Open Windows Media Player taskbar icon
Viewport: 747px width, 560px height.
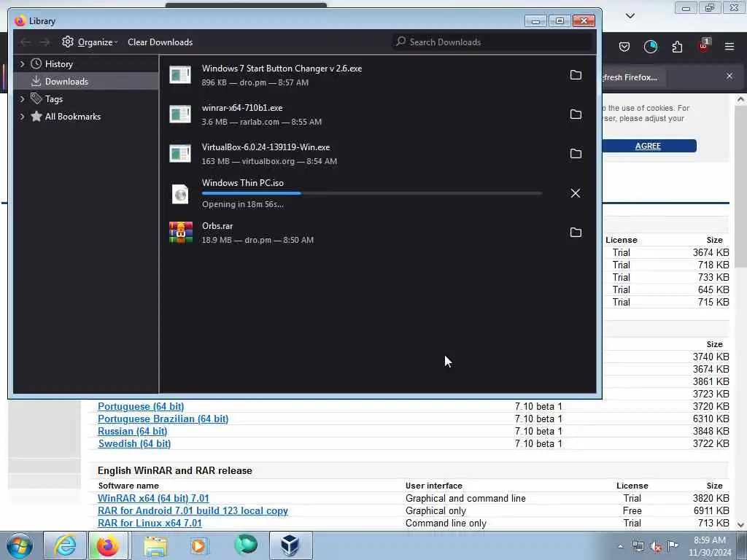pyautogui.click(x=199, y=545)
